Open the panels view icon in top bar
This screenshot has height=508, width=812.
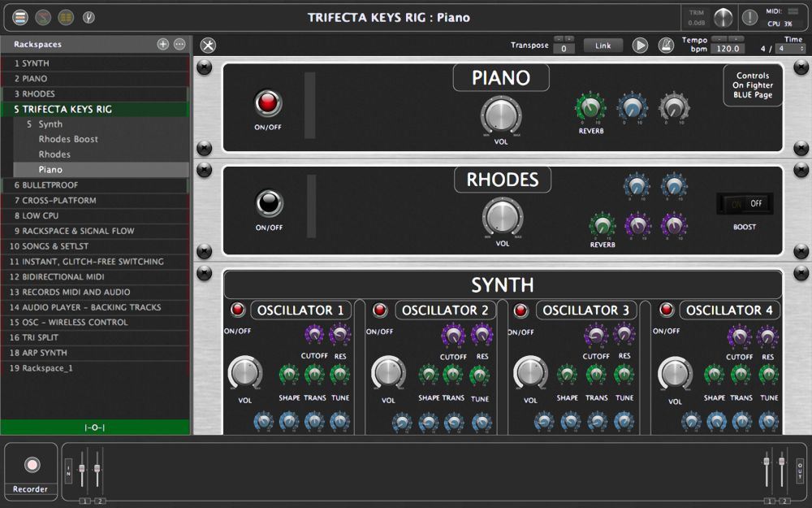click(x=20, y=17)
